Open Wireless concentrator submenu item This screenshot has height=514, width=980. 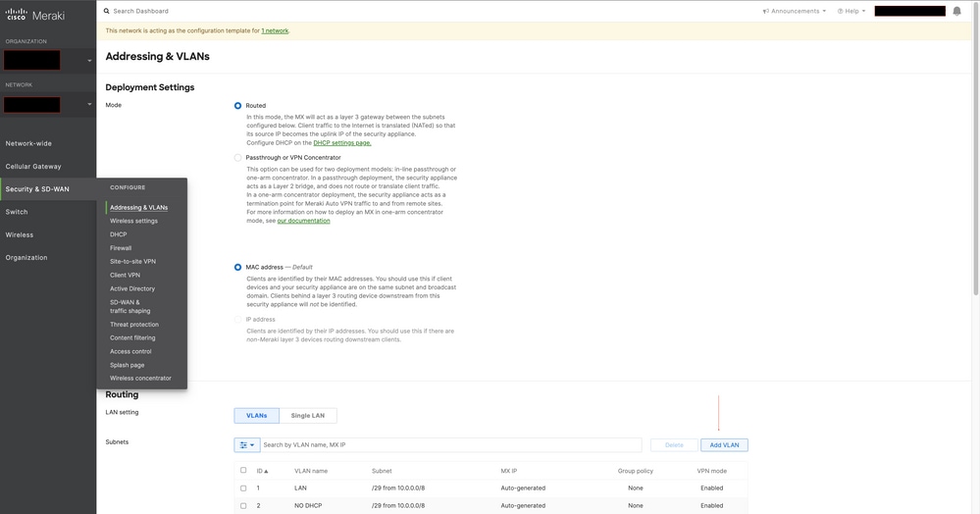pyautogui.click(x=140, y=379)
